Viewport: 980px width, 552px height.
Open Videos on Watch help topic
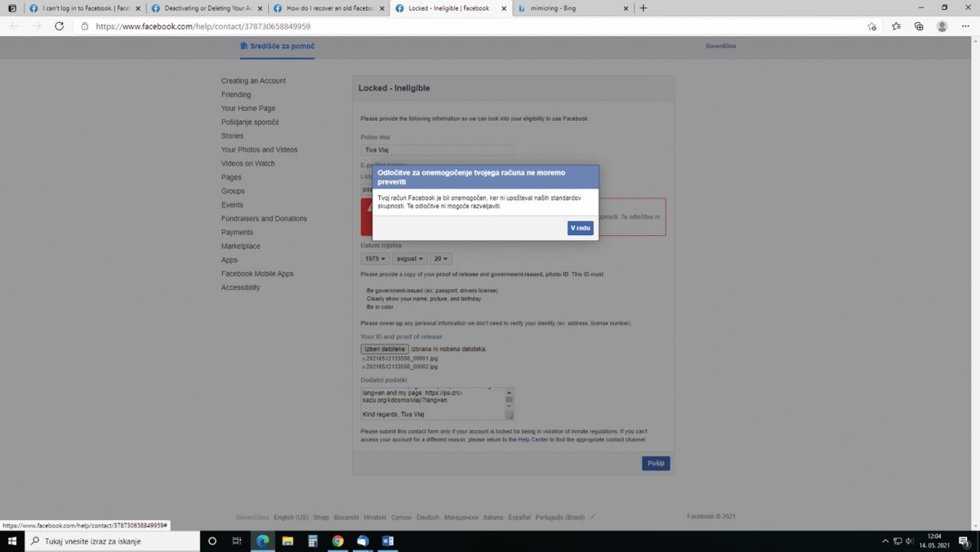(248, 163)
